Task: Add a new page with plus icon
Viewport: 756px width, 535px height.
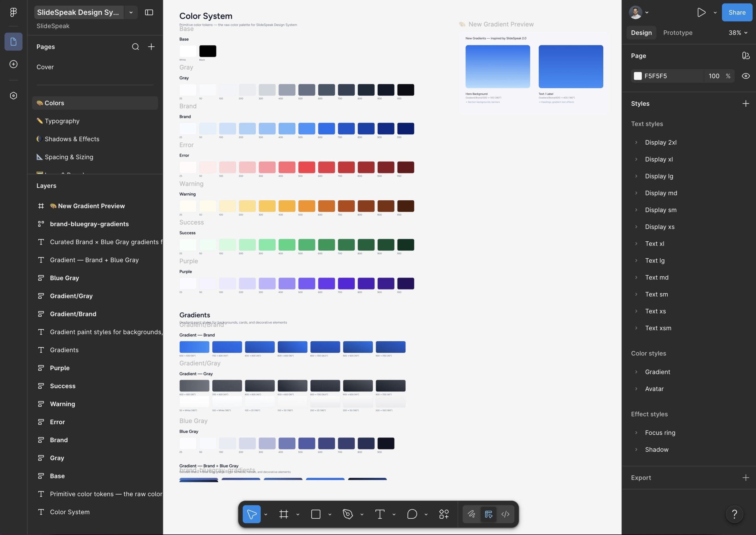Action: [x=151, y=47]
